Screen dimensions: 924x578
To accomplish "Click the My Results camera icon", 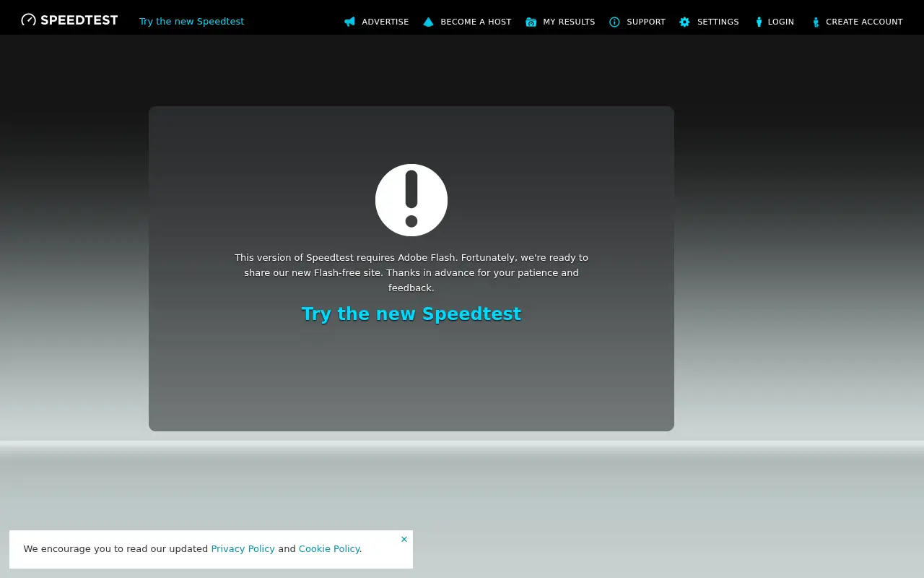I will (x=531, y=22).
